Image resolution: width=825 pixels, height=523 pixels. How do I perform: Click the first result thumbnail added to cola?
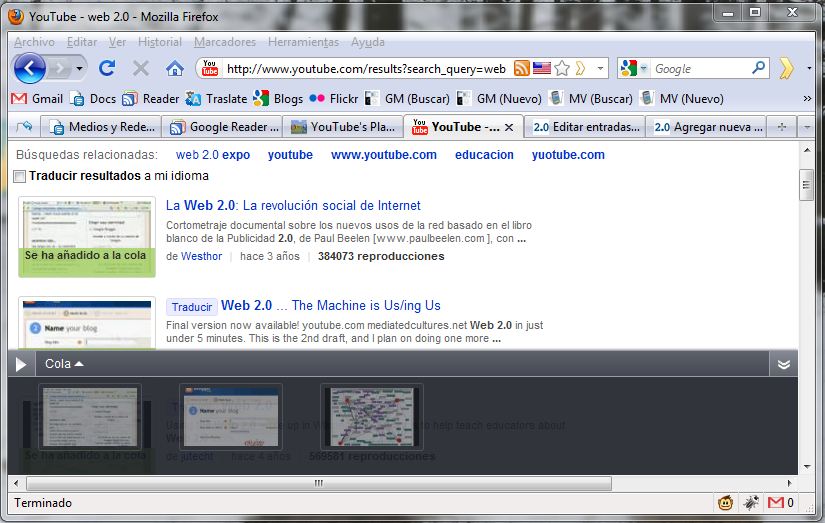87,236
